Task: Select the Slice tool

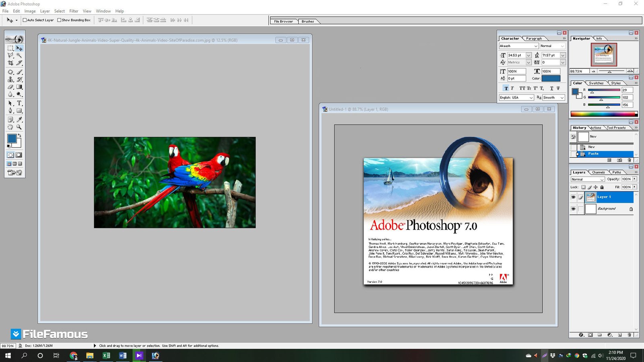Action: (x=19, y=63)
